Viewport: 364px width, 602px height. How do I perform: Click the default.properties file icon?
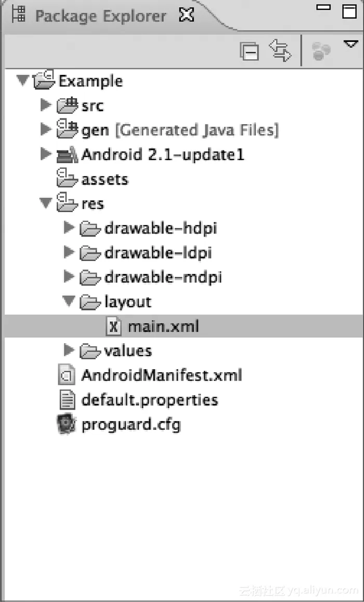(68, 400)
